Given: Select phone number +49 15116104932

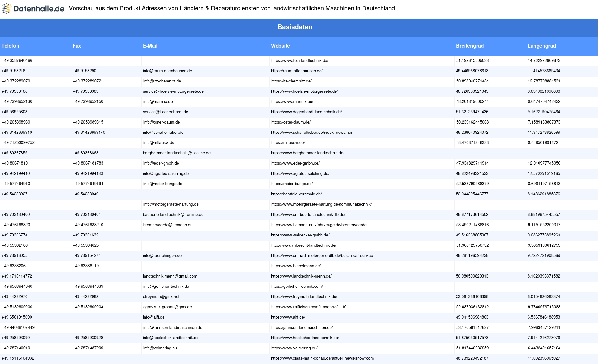Looking at the screenshot, I should click(x=18, y=358).
